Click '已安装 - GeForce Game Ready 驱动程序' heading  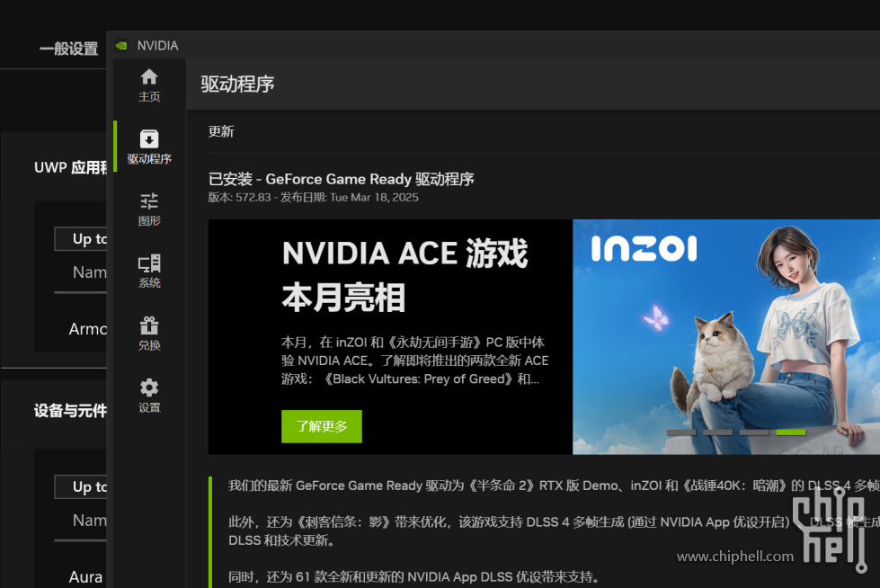pyautogui.click(x=342, y=179)
